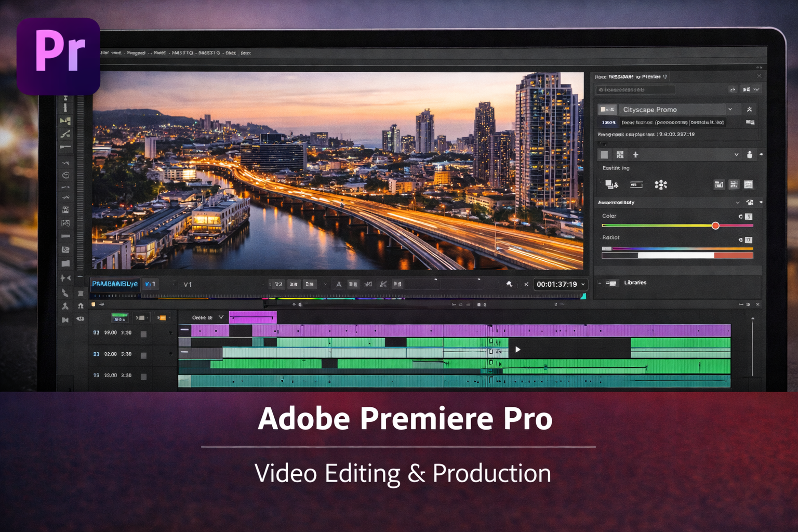Screen dimensions: 798x532
Task: Toggle the small circle switch beside Radiot
Action: pos(740,240)
